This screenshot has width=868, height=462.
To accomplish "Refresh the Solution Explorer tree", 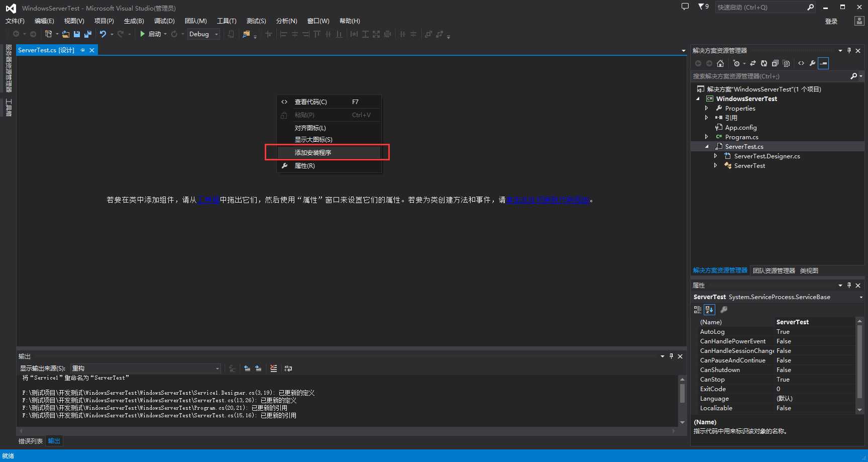I will [x=764, y=63].
